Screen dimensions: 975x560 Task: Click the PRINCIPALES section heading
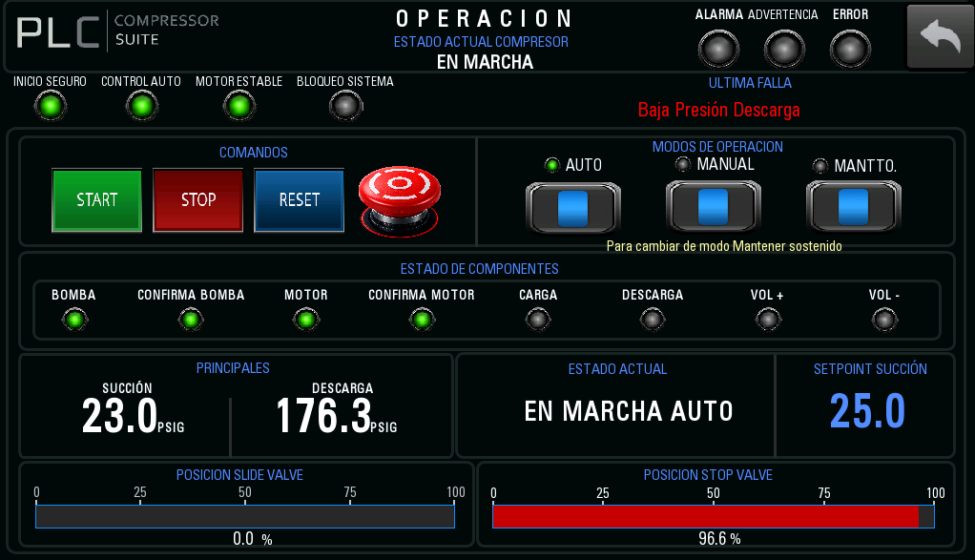coord(233,368)
